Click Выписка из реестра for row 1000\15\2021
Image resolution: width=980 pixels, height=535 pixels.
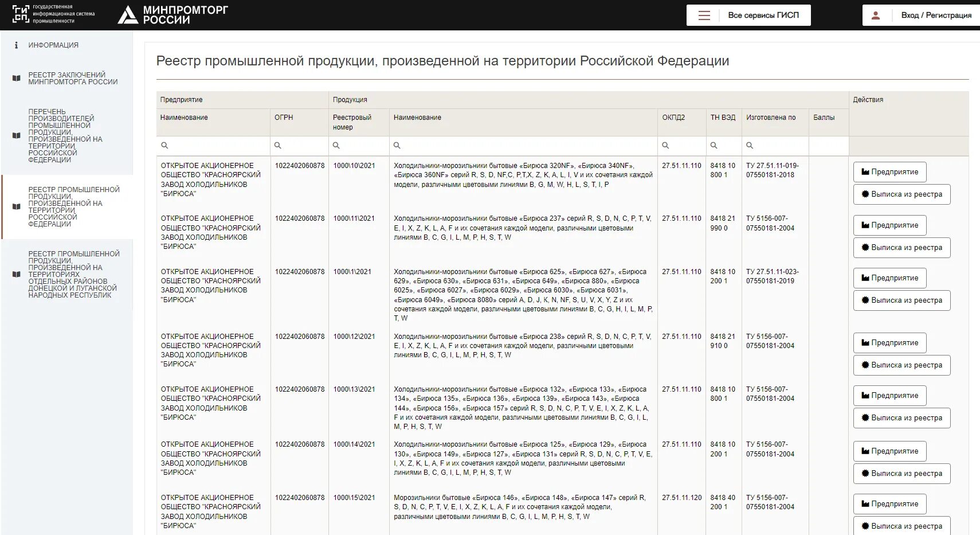(901, 526)
